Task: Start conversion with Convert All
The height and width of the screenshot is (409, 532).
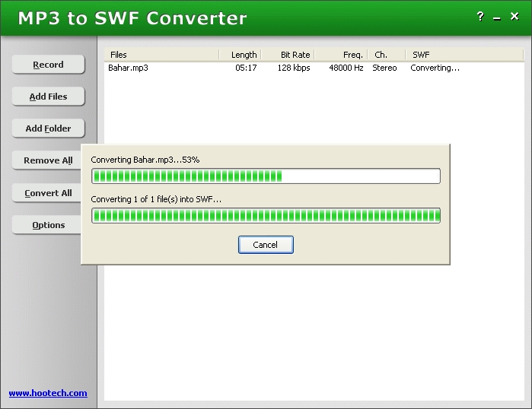Action: [48, 193]
